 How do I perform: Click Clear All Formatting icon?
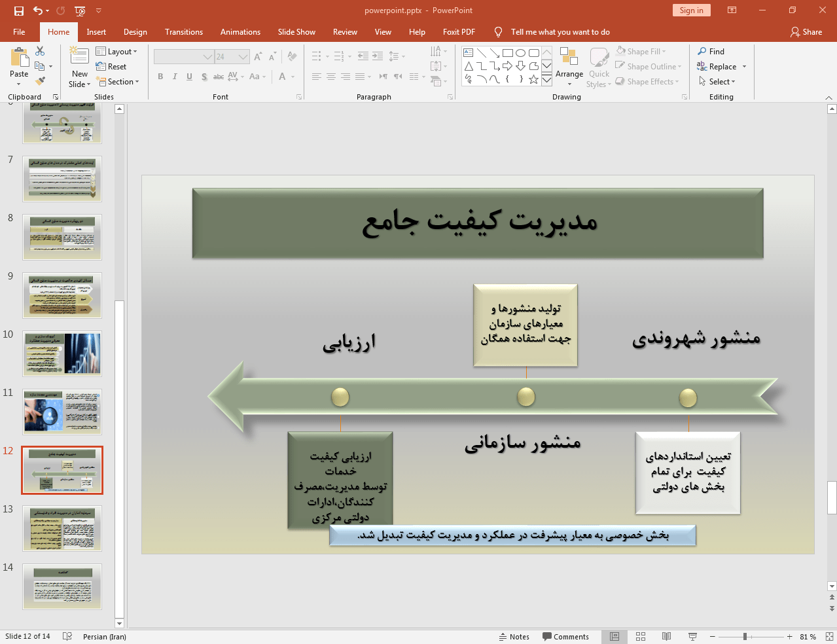tap(293, 57)
